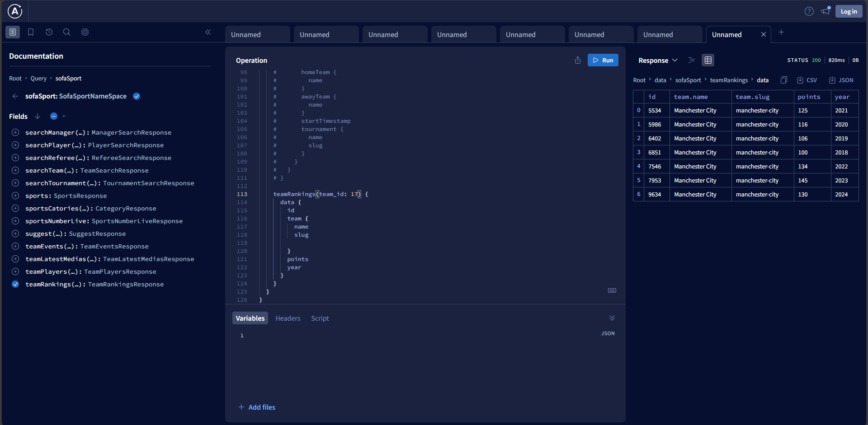Open the help question mark icon
The image size is (868, 425).
pyautogui.click(x=809, y=11)
